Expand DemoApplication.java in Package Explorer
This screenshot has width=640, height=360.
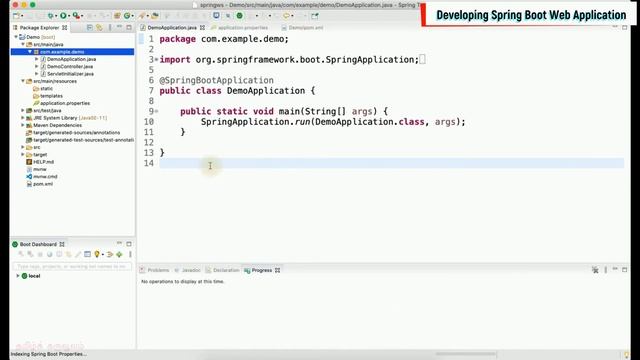tap(37, 59)
